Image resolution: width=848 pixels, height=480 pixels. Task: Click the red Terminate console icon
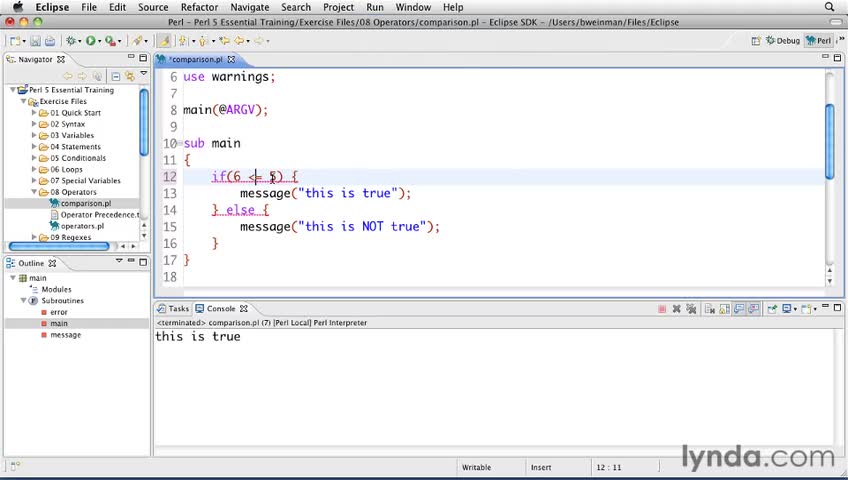[662, 309]
